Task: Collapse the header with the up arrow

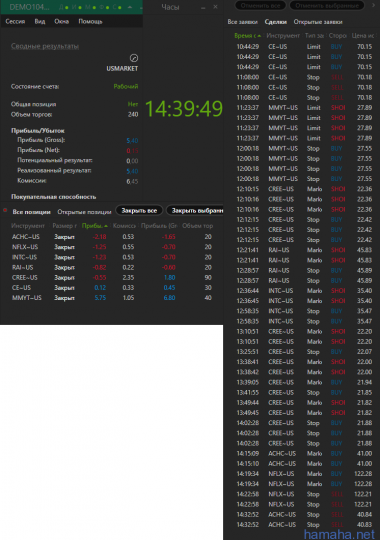Action: point(130,7)
